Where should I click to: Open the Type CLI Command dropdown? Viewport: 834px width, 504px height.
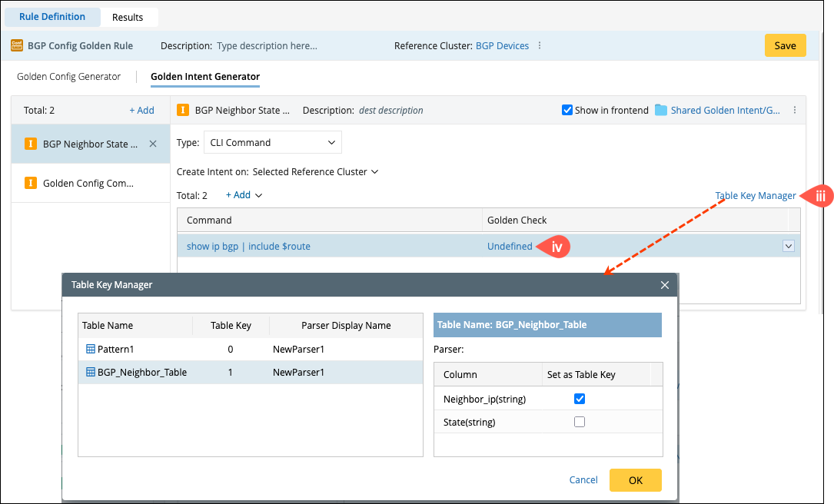[272, 143]
